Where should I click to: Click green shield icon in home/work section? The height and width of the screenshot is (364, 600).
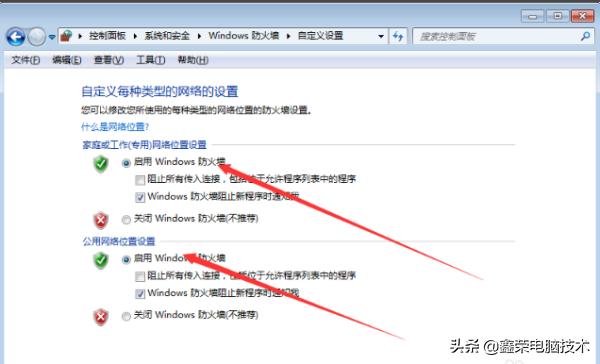click(x=101, y=164)
